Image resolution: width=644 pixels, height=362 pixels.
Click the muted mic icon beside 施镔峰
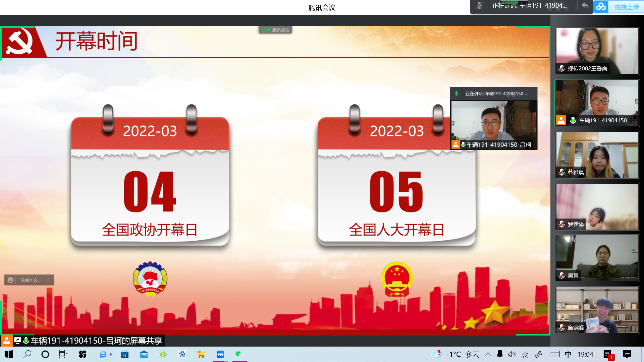[x=562, y=327]
